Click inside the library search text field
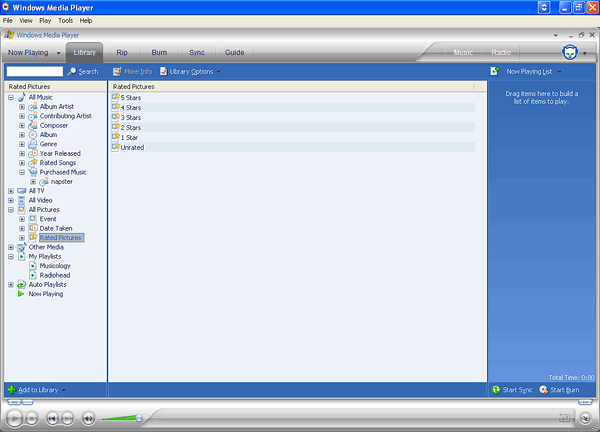The height and width of the screenshot is (432, 600). click(34, 72)
